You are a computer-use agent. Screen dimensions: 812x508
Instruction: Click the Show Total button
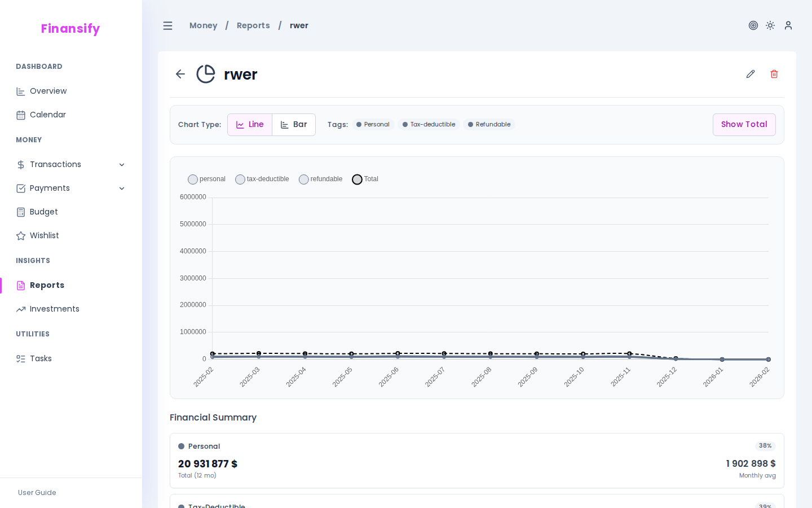[x=744, y=125]
